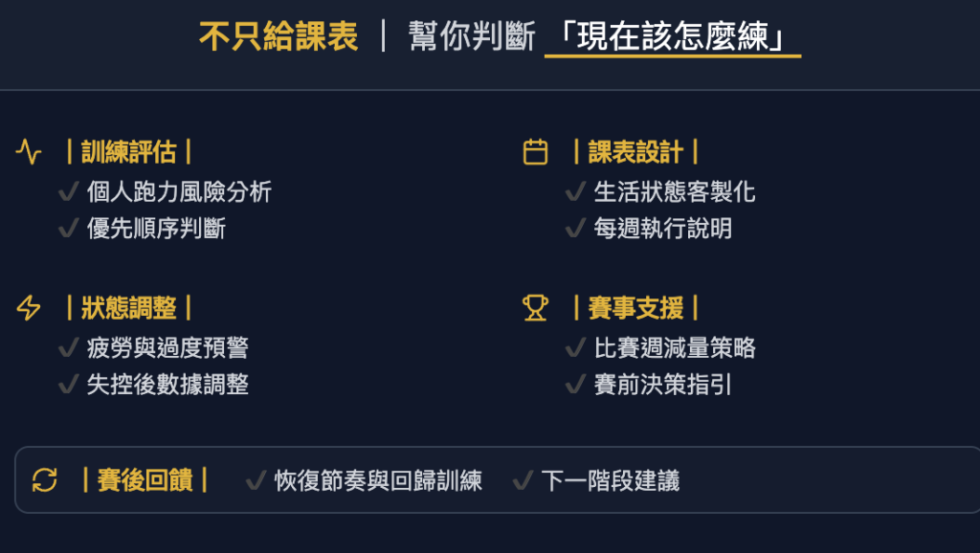Click the checkmark before 個人跑力風險分析
Screen dimensions: 980x553
tap(68, 192)
